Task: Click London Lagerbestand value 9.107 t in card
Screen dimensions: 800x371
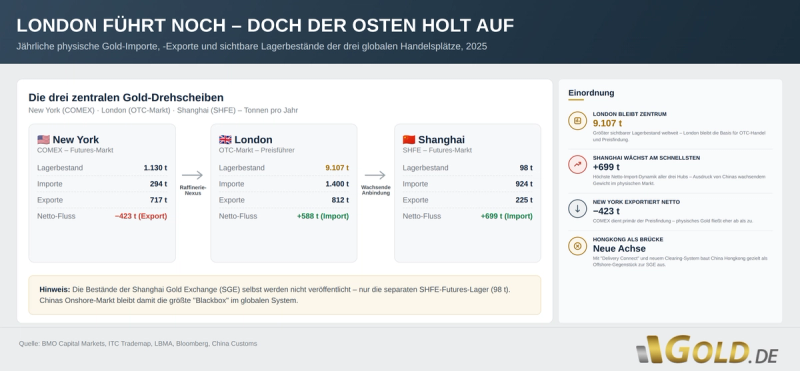Action: [x=337, y=168]
